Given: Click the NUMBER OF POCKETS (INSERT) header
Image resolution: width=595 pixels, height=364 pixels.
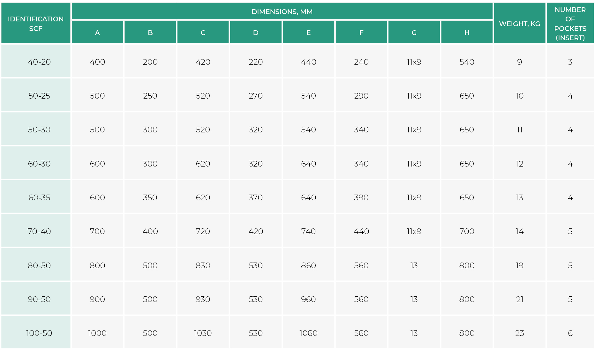Looking at the screenshot, I should tap(570, 24).
